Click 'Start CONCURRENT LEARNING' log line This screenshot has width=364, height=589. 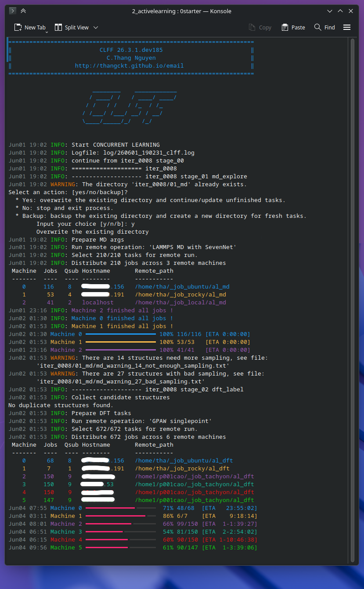115,145
